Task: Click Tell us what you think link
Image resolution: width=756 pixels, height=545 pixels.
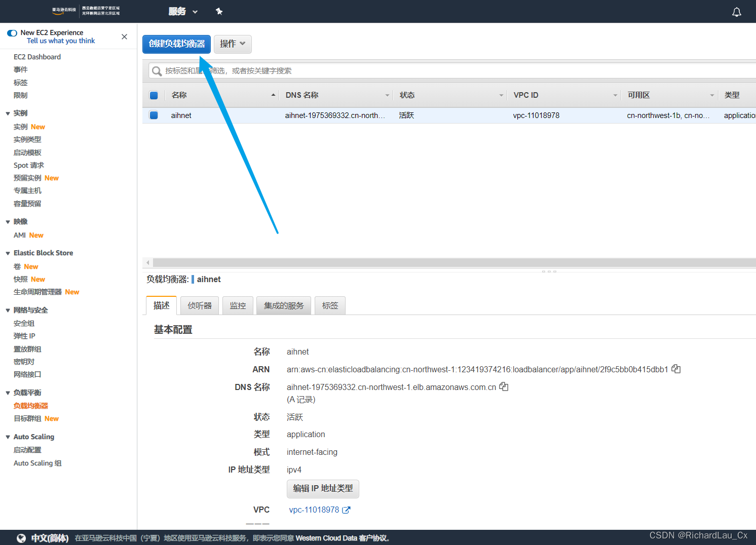Action: coord(61,41)
